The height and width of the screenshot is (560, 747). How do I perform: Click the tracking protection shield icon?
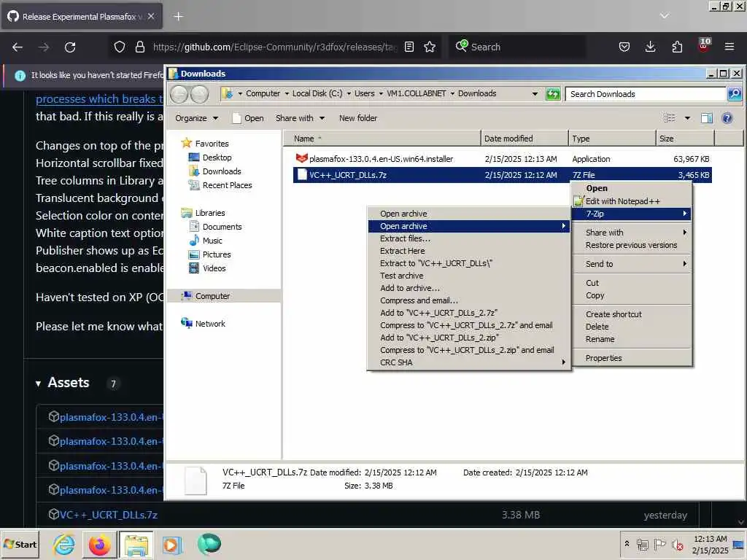pos(120,47)
